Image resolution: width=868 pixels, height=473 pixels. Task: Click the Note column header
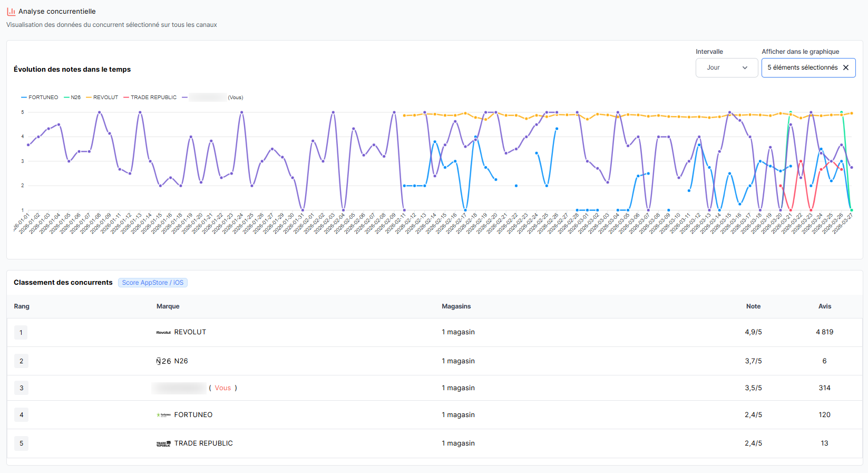(x=753, y=306)
